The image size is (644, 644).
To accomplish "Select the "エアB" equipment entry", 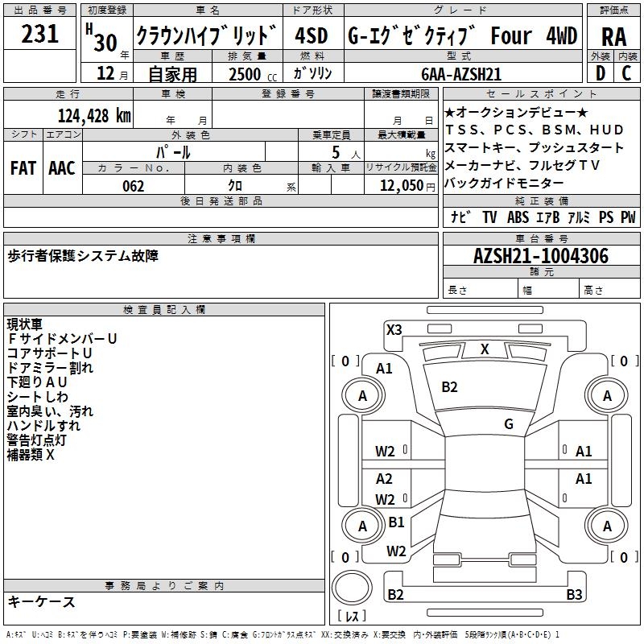I will coord(548,217).
